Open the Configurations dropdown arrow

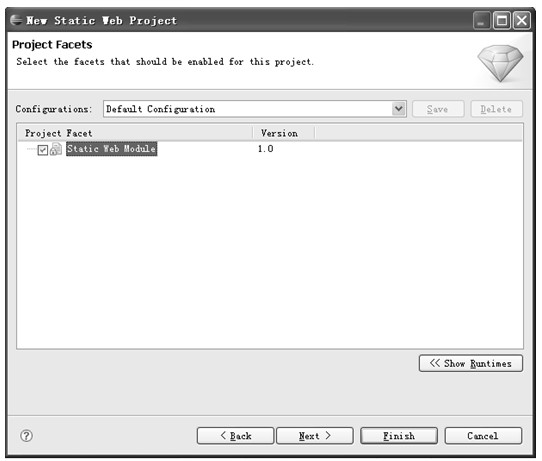[399, 109]
